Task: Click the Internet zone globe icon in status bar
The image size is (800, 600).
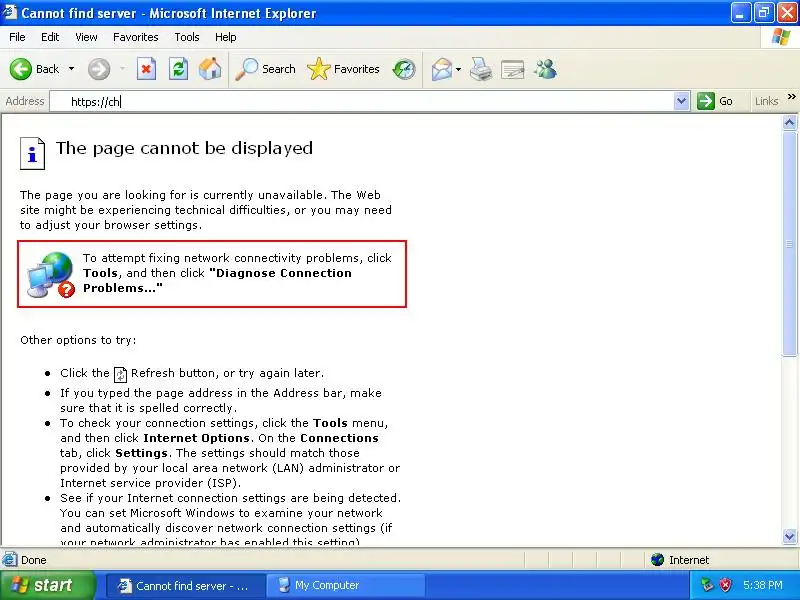Action: coord(657,560)
